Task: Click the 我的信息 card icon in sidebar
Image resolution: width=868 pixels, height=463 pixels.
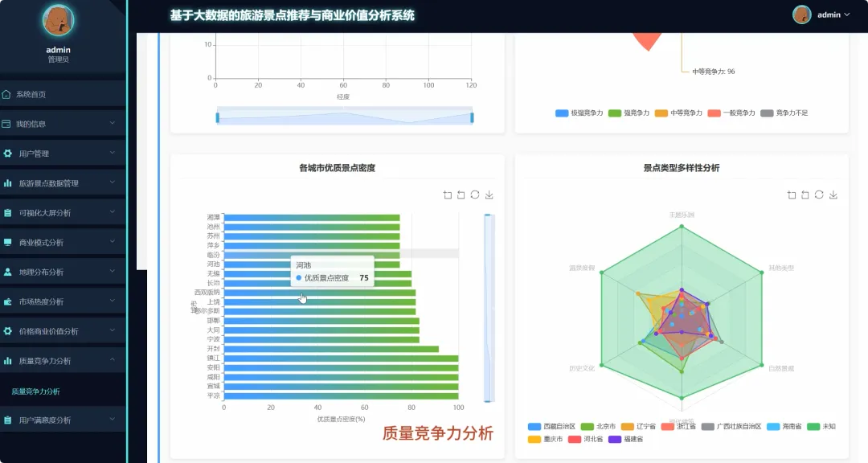Action: coord(6,124)
